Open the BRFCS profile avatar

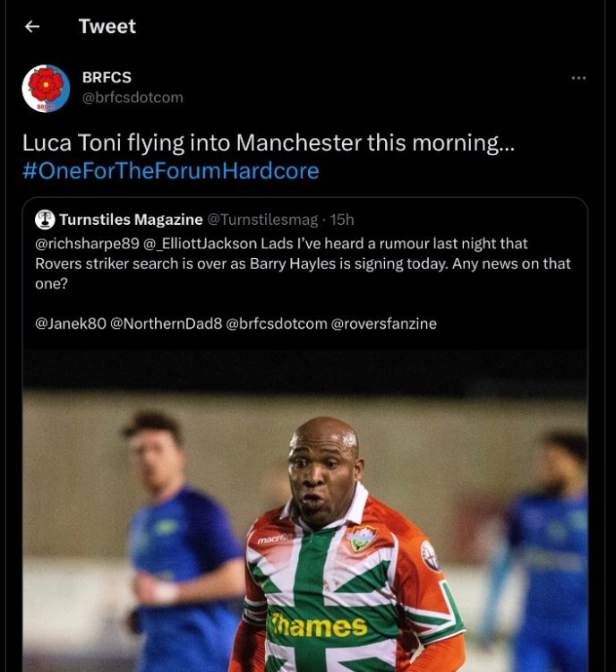click(46, 88)
